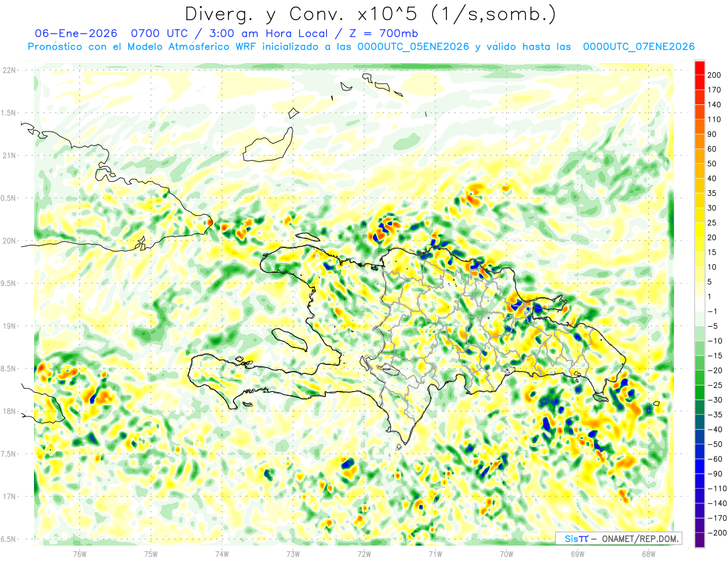Click the '70W' longitude label

pyautogui.click(x=506, y=554)
